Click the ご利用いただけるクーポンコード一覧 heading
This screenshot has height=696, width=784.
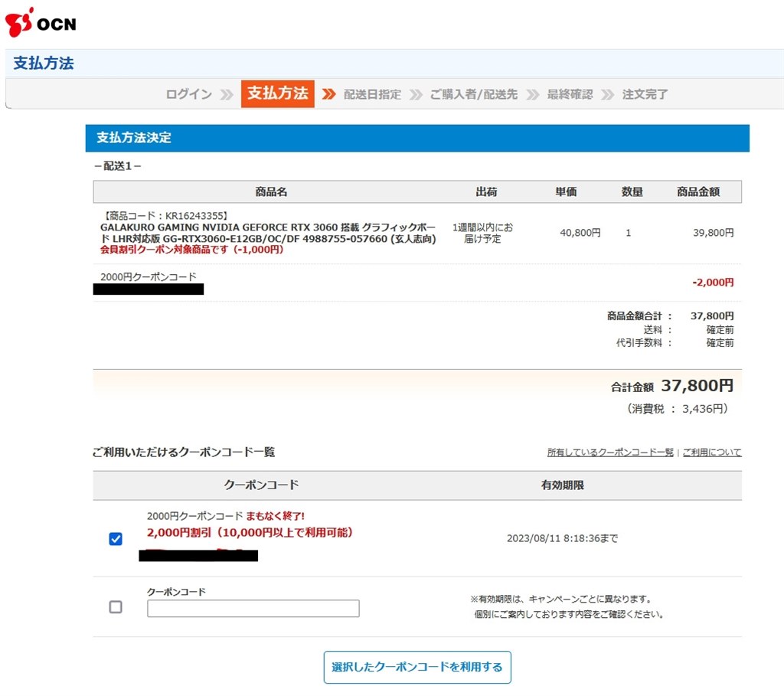tap(184, 452)
